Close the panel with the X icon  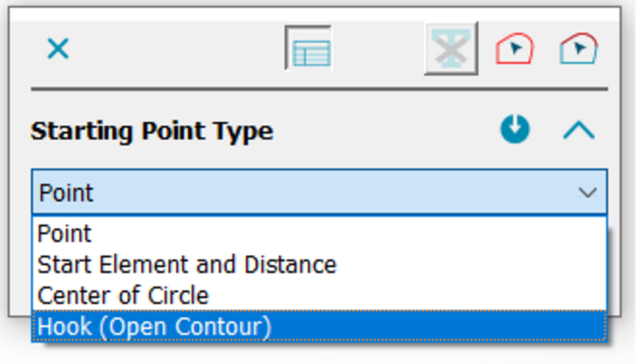(x=58, y=49)
